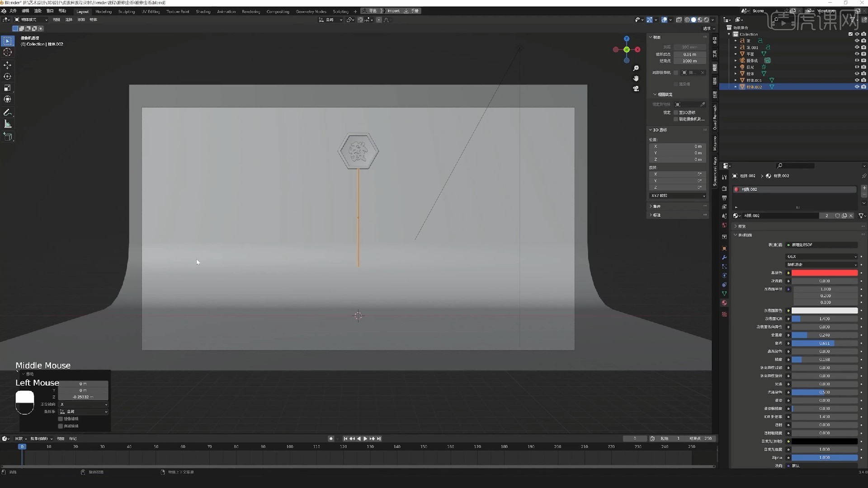Add a material slot with plus button

[864, 188]
